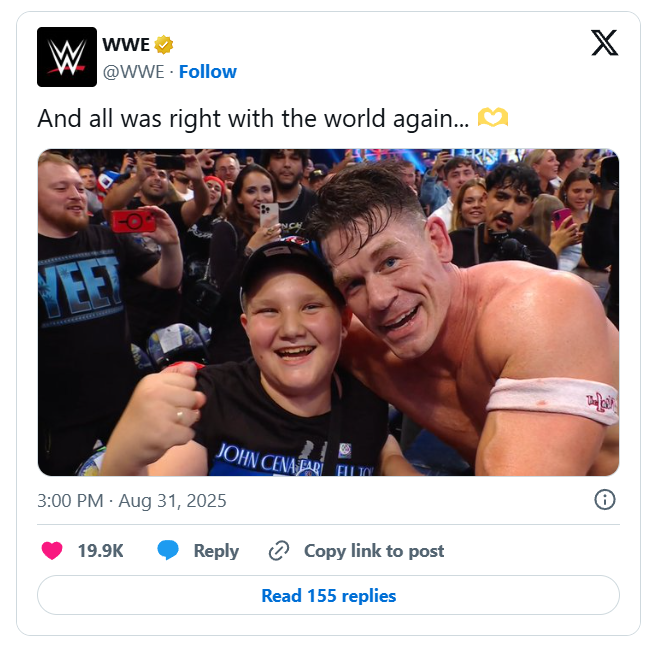Image resolution: width=652 pixels, height=647 pixels.
Task: Click the chain link copy icon
Action: pos(279,550)
